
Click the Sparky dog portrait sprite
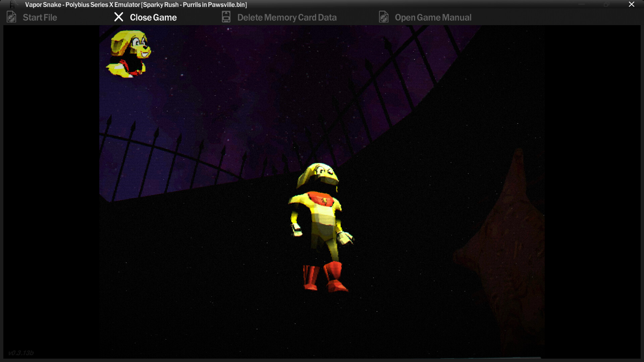point(129,54)
